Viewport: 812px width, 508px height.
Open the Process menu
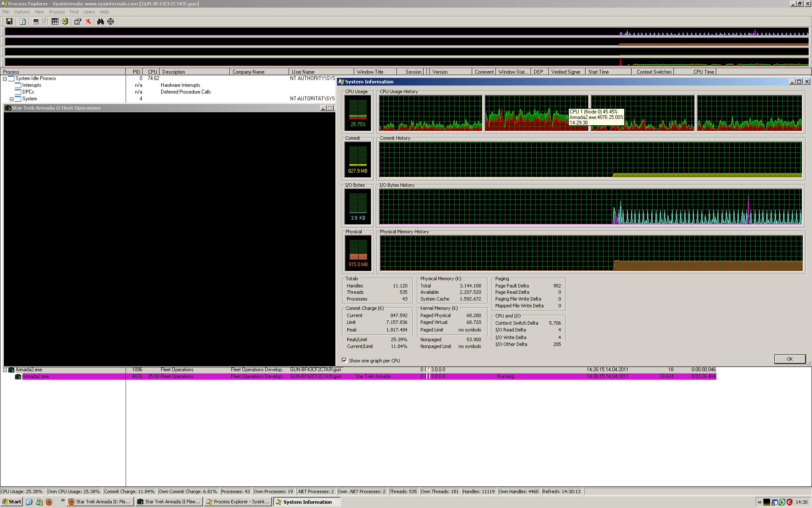(x=57, y=12)
